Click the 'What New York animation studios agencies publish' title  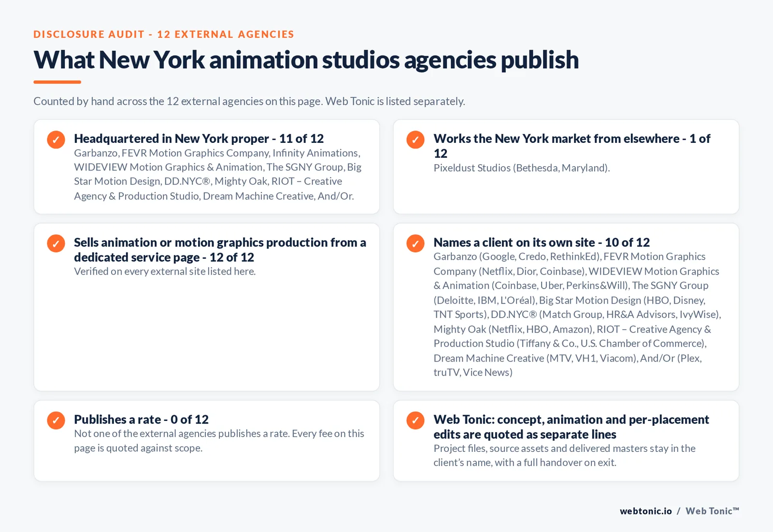[x=306, y=60]
